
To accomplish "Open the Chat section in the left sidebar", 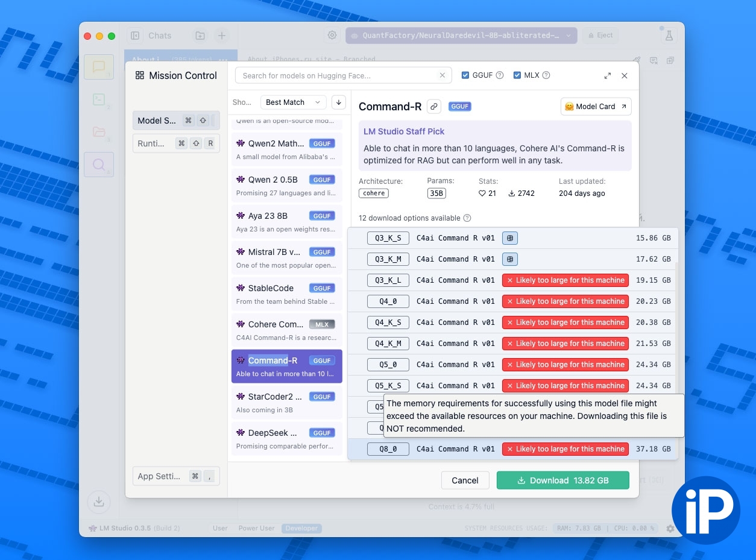I will click(x=99, y=67).
